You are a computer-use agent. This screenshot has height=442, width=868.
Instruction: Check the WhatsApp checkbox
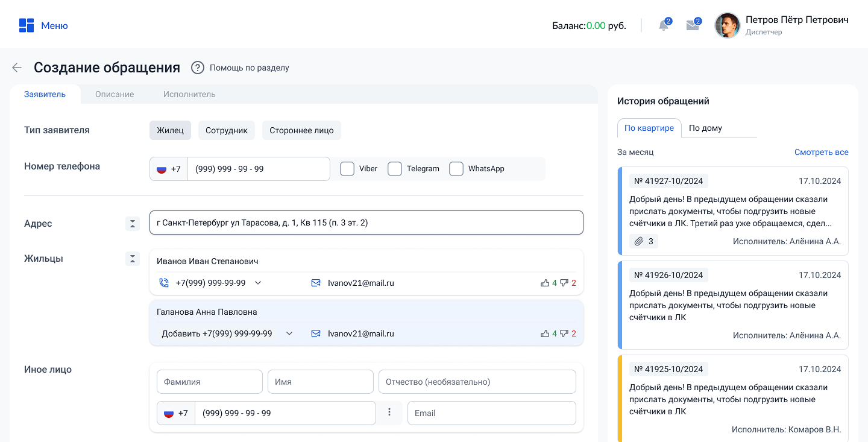point(456,169)
